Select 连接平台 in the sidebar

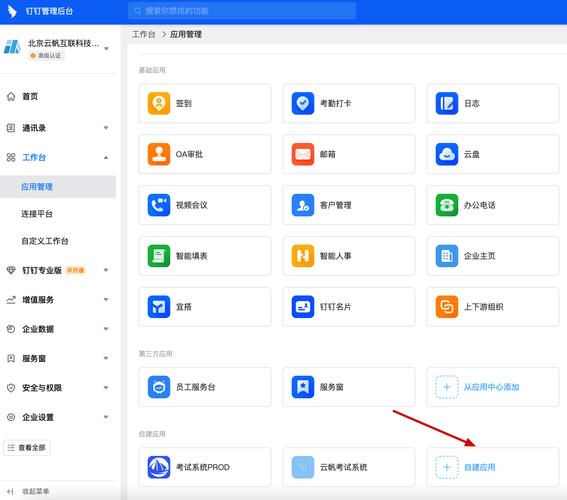[x=37, y=214]
